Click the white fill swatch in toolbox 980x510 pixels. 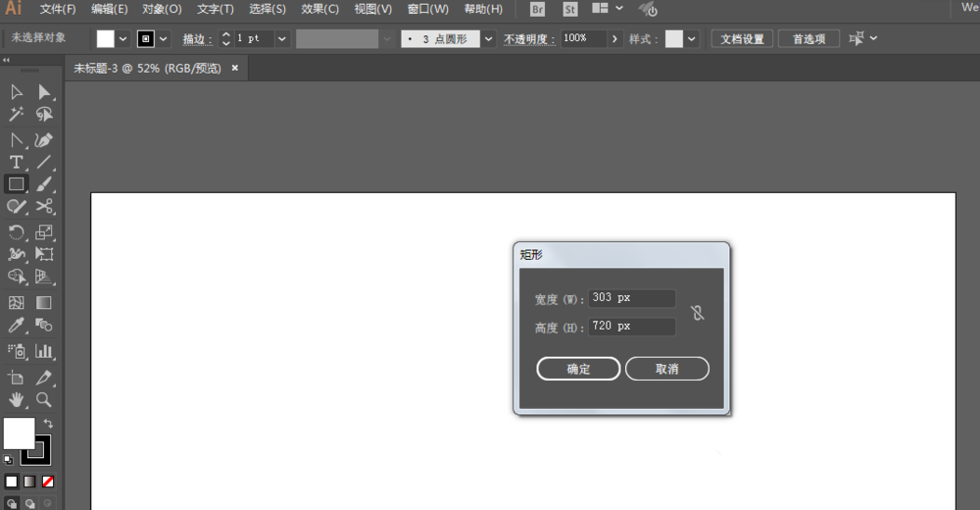click(19, 433)
